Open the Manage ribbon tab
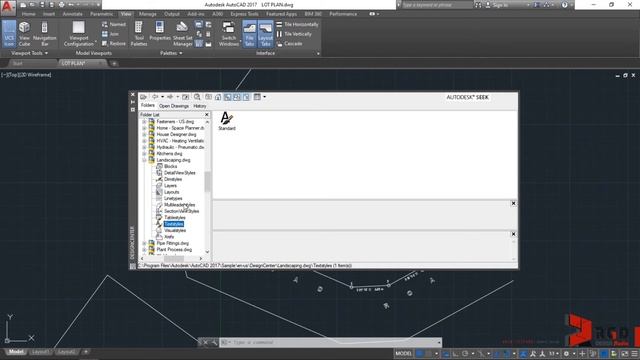Viewport: 640px width, 360px height. pyautogui.click(x=148, y=14)
